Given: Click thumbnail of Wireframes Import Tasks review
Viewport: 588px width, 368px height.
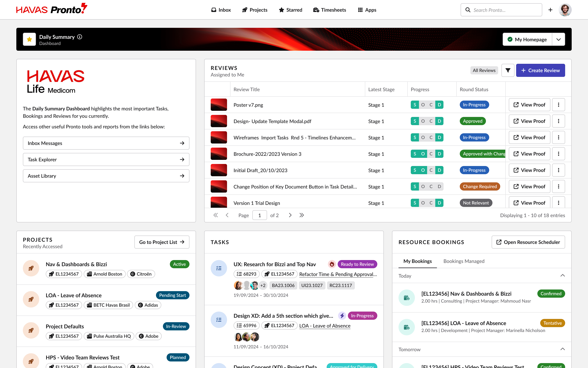Looking at the screenshot, I should [219, 137].
